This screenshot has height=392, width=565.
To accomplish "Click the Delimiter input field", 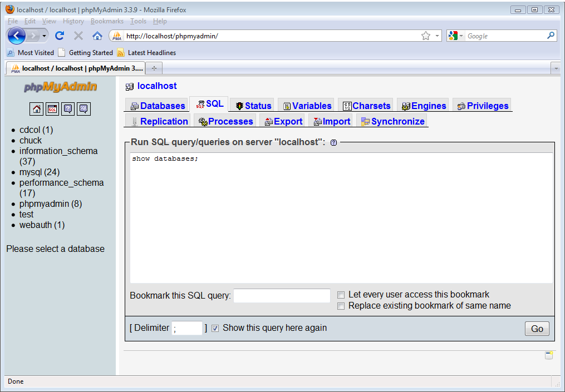I will point(187,328).
